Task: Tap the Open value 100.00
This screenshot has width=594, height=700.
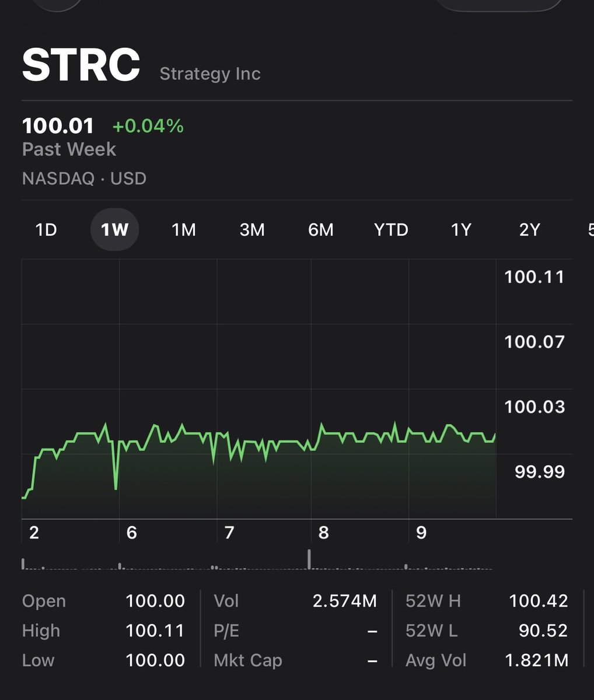Action: [155, 601]
